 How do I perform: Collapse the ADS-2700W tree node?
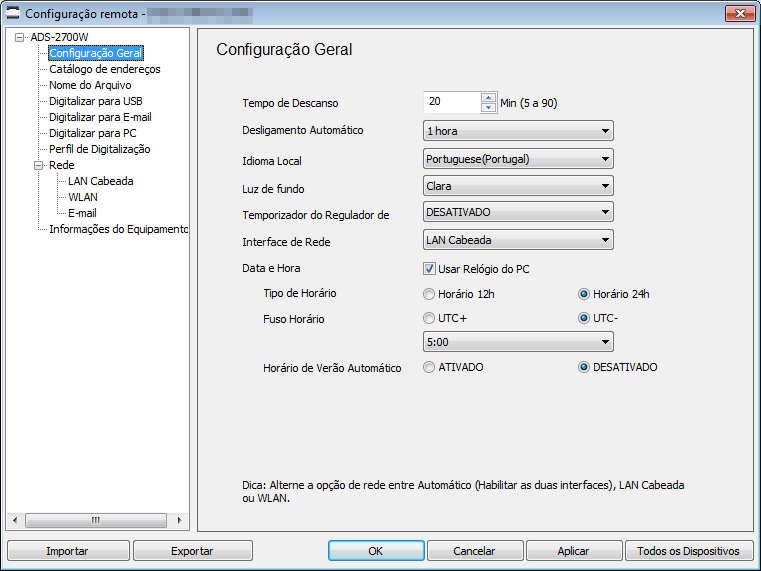coord(19,37)
